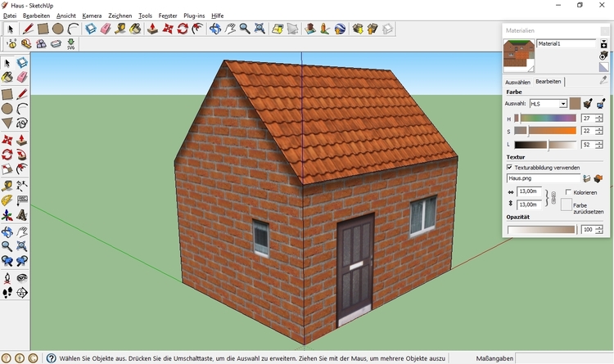Select the Text label tool in left toolbar
614x364 pixels.
click(x=22, y=200)
